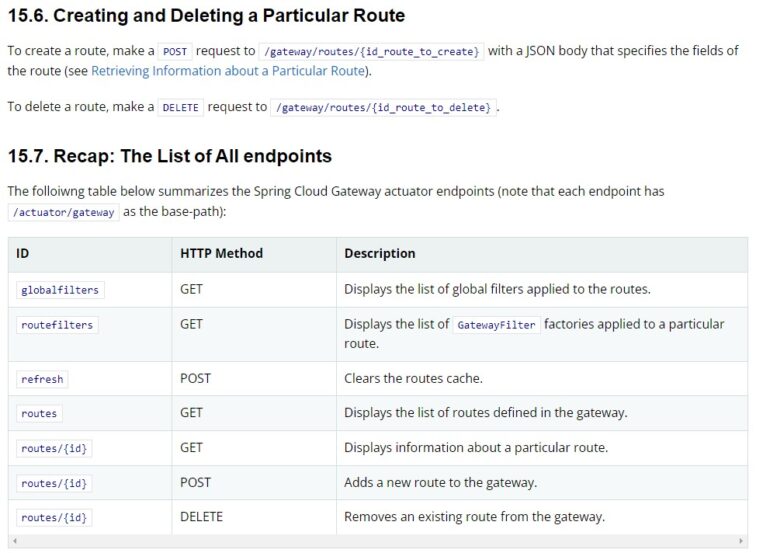Click the HTTP Method column header
The image size is (770, 553).
pos(221,253)
